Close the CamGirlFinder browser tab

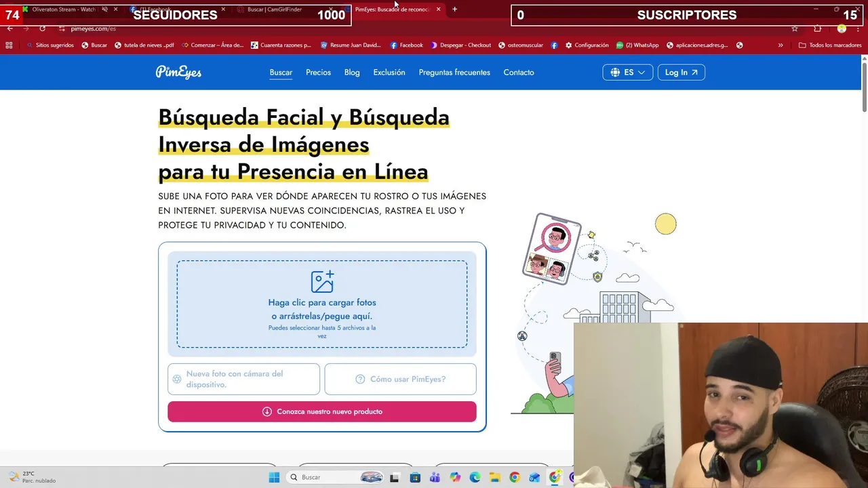click(330, 9)
